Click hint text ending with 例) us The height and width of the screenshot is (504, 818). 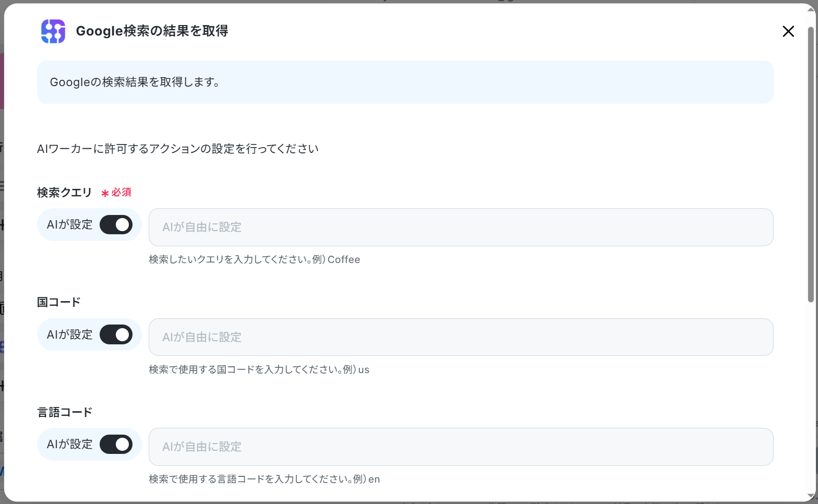click(x=259, y=370)
